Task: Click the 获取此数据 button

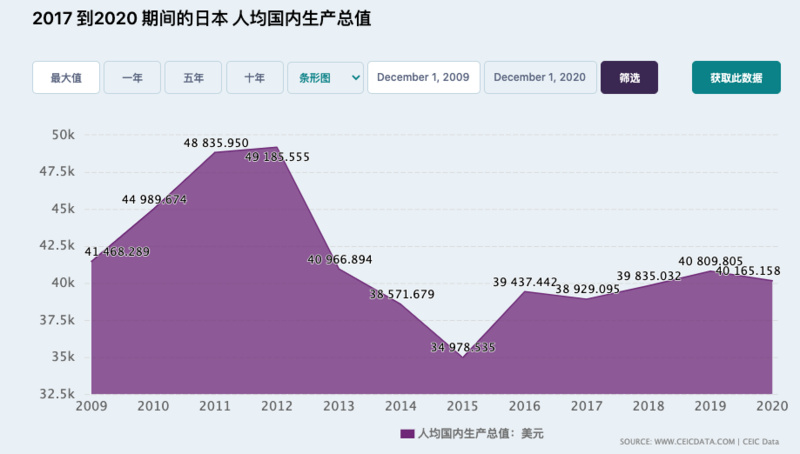Action: 736,77
